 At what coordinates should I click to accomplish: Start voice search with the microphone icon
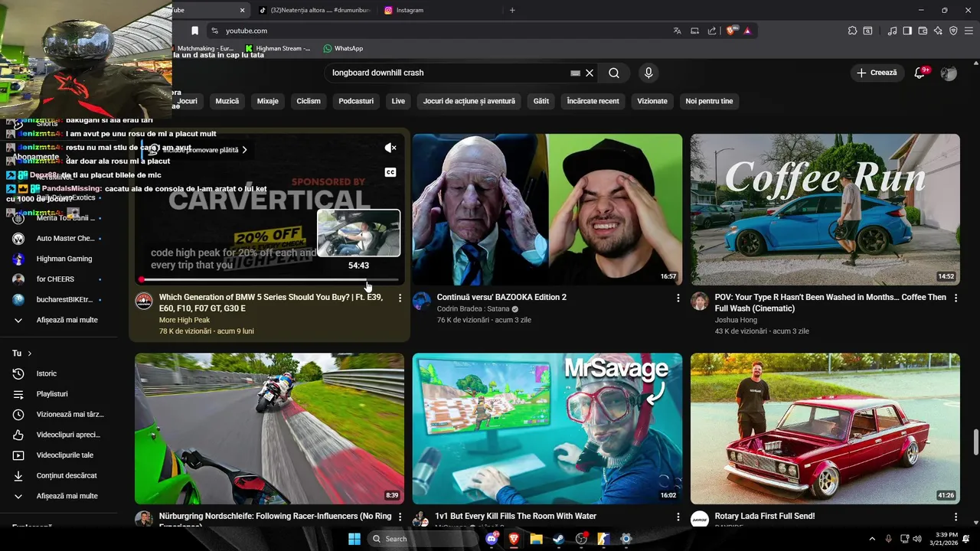coord(648,73)
